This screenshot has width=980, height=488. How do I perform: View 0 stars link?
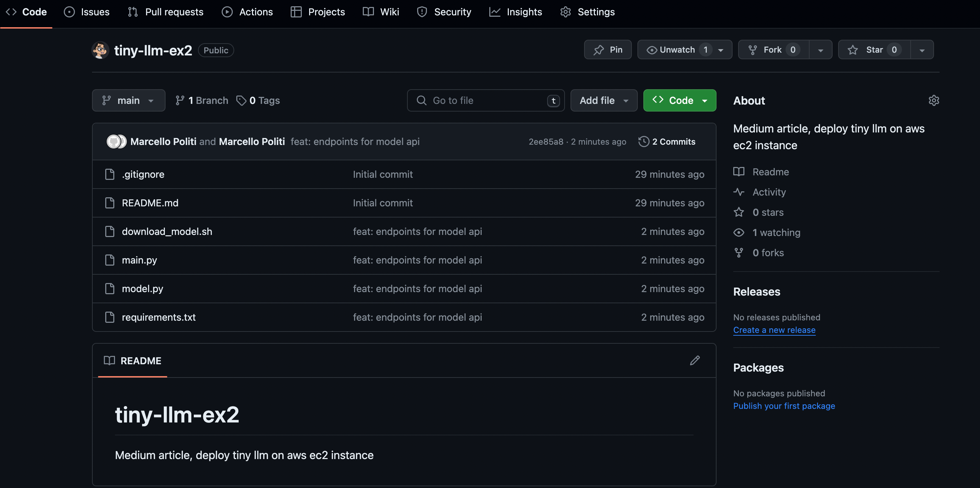(759, 212)
